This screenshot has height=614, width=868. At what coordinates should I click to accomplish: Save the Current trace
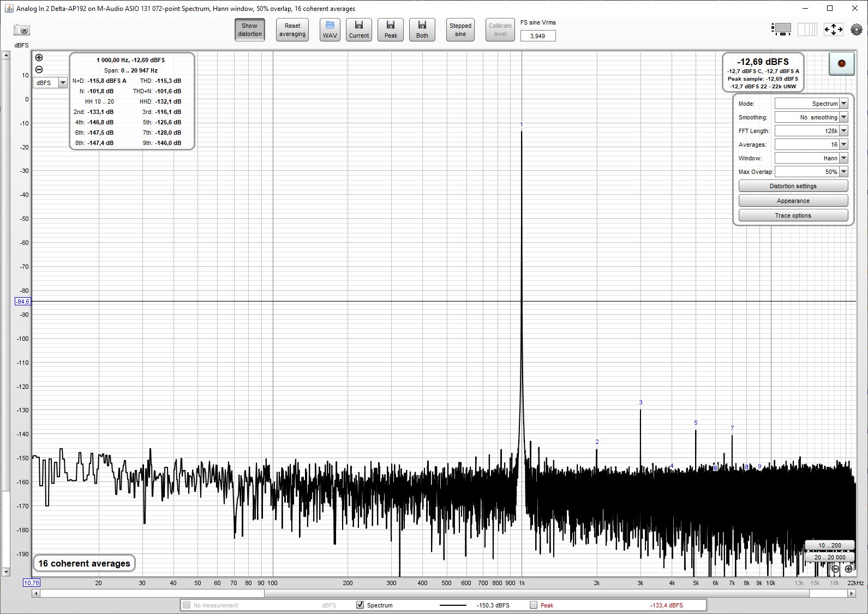pos(359,30)
